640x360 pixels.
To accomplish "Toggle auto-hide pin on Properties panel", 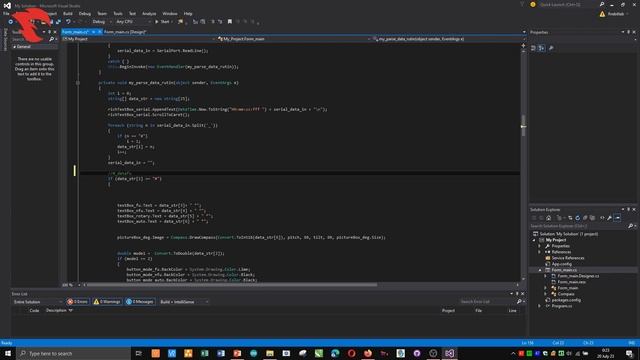I will [x=628, y=32].
